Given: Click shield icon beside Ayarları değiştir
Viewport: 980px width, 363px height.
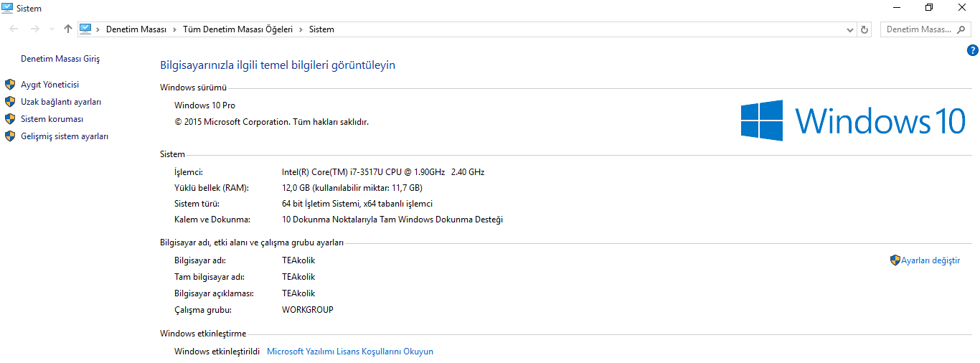Looking at the screenshot, I should coord(895,260).
